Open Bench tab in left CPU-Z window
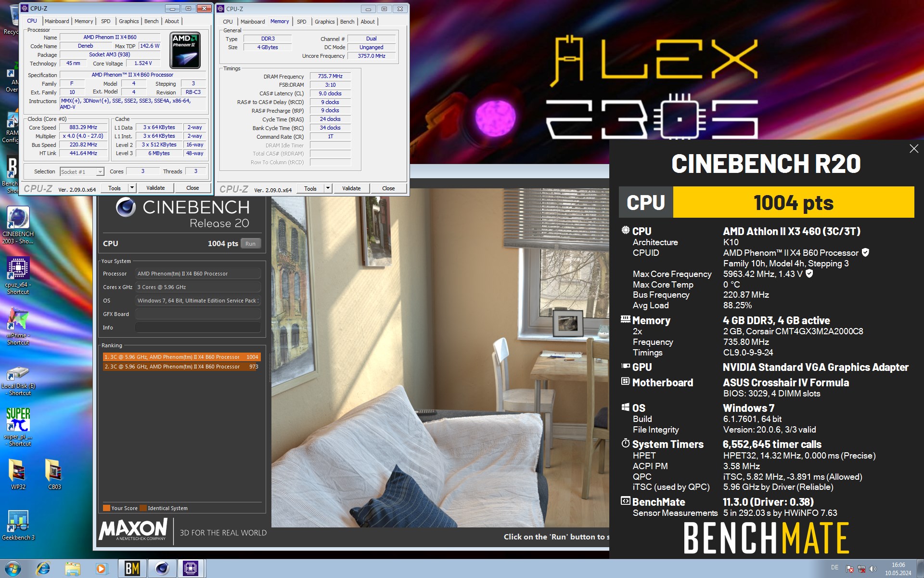Image resolution: width=924 pixels, height=578 pixels. (151, 21)
